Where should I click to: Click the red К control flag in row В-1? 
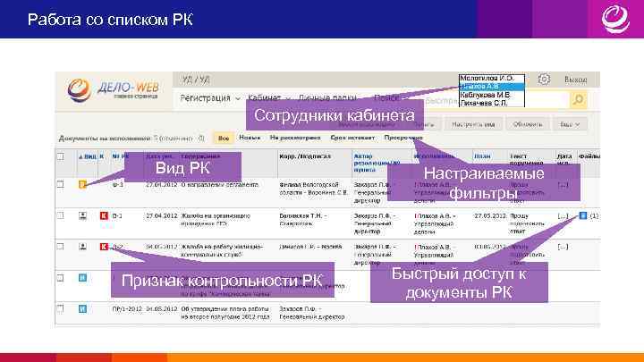pyautogui.click(x=104, y=215)
